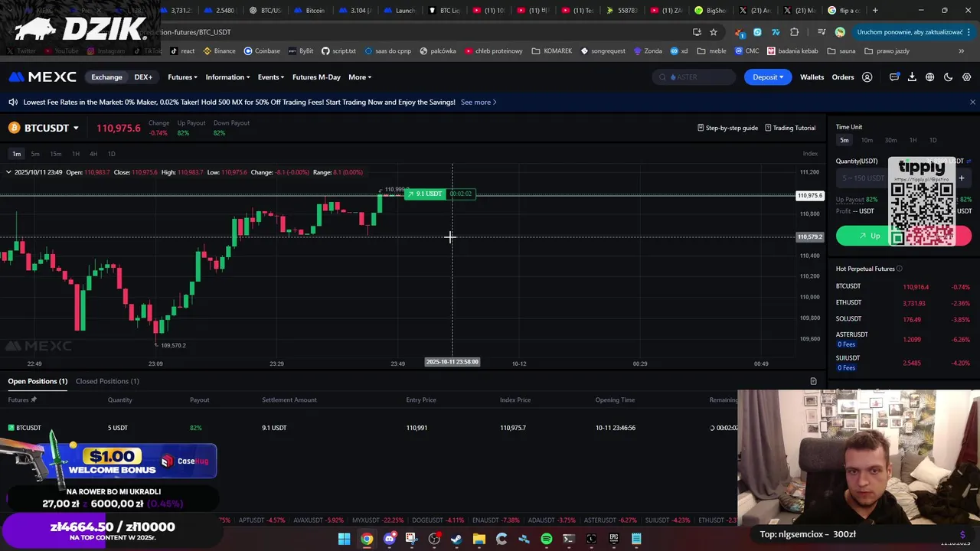Open Futures M-Day page
Viewport: 980px width, 551px height.
[x=316, y=77]
